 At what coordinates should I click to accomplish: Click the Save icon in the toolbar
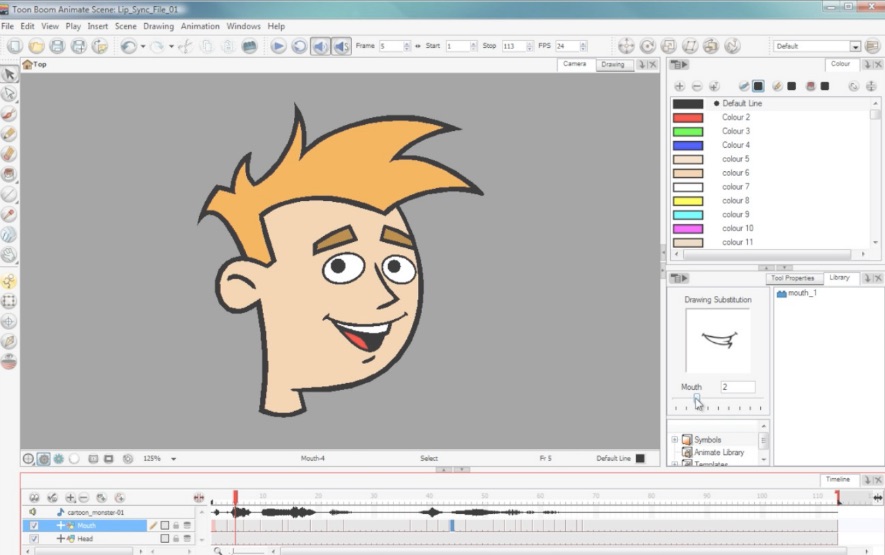coord(57,46)
